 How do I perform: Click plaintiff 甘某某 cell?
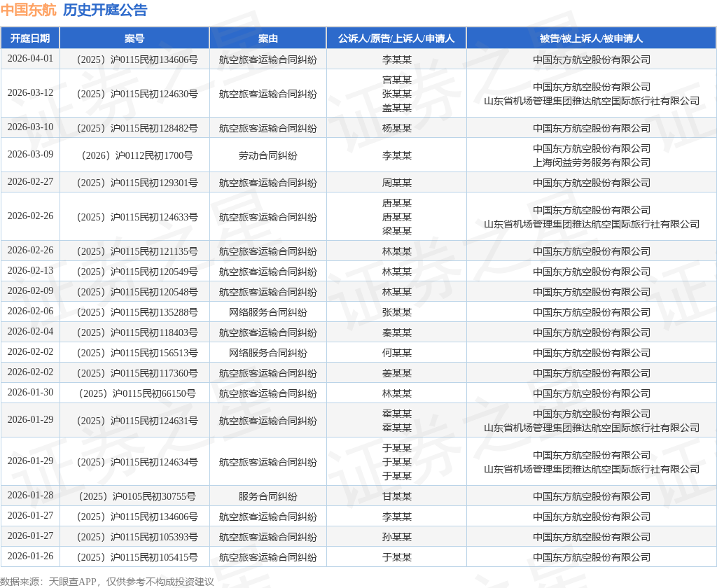[396, 496]
